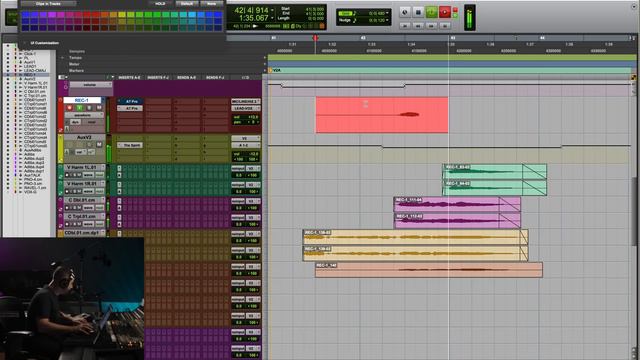Click the V Harm 1R.01 track name

click(x=82, y=184)
